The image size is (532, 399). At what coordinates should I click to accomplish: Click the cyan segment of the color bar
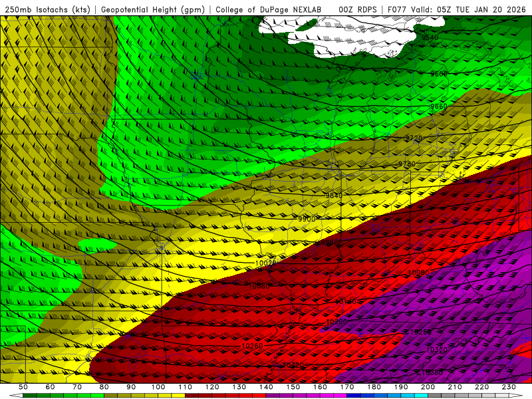click(x=422, y=396)
